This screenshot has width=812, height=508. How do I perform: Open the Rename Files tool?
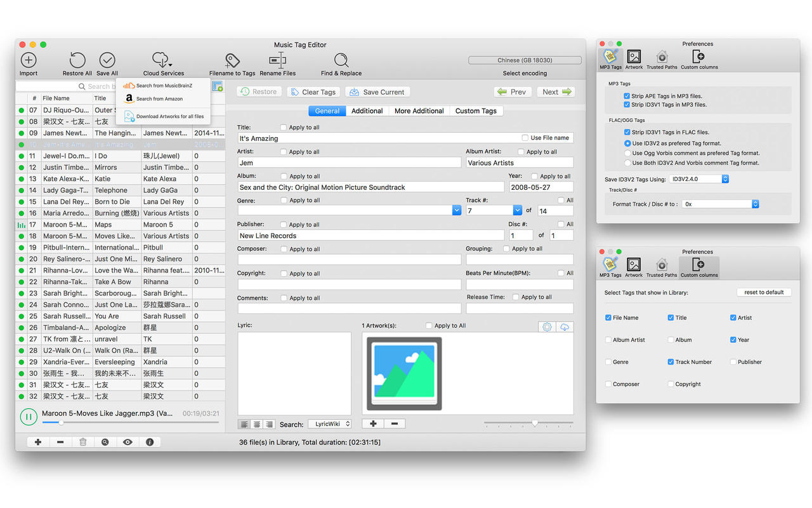coord(278,60)
